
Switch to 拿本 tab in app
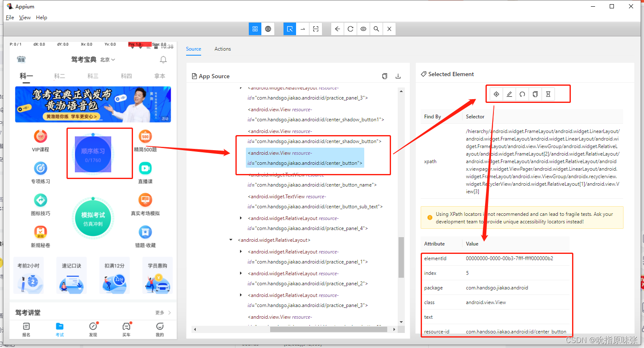click(x=160, y=76)
